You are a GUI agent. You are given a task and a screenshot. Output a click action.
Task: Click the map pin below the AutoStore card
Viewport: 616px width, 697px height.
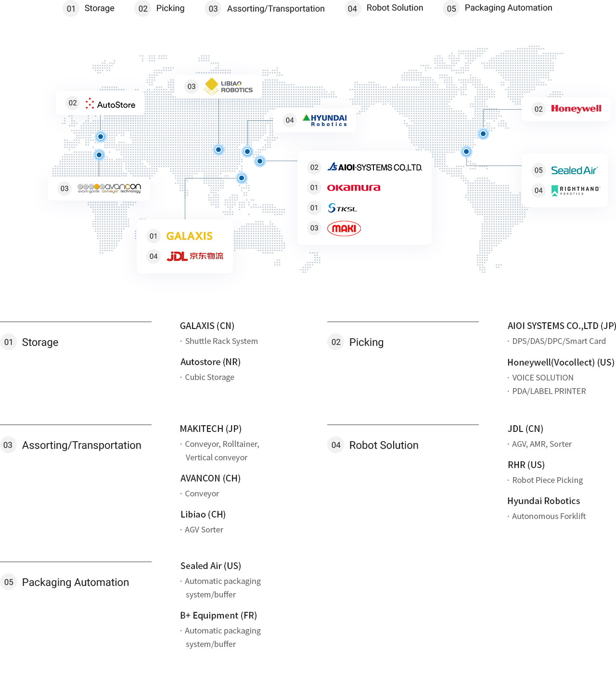pos(101,137)
